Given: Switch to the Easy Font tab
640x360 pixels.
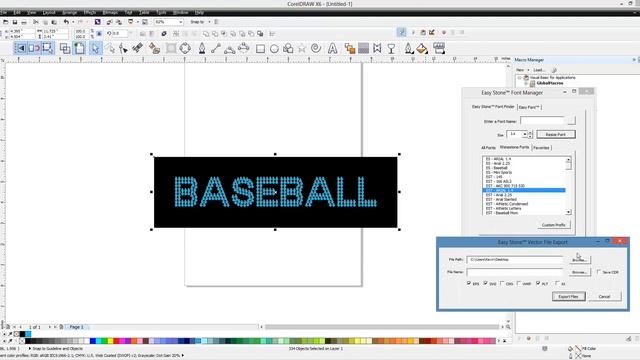Looking at the screenshot, I should click(529, 107).
